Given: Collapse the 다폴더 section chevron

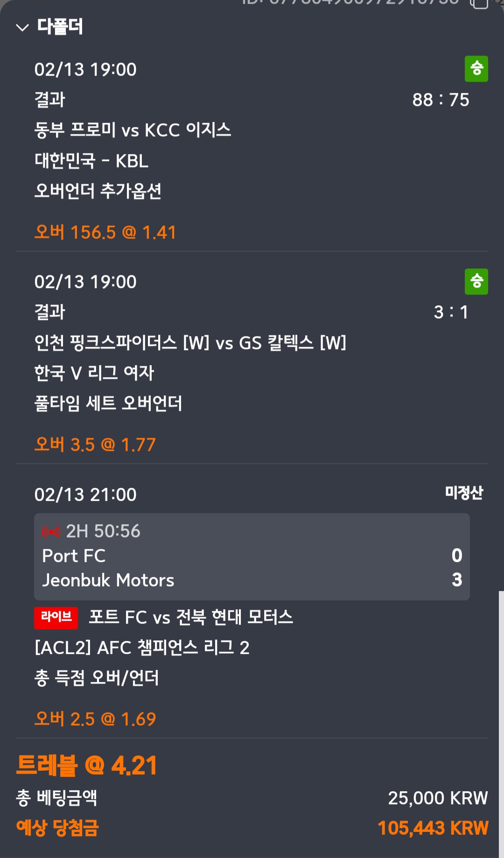Looking at the screenshot, I should [x=22, y=28].
